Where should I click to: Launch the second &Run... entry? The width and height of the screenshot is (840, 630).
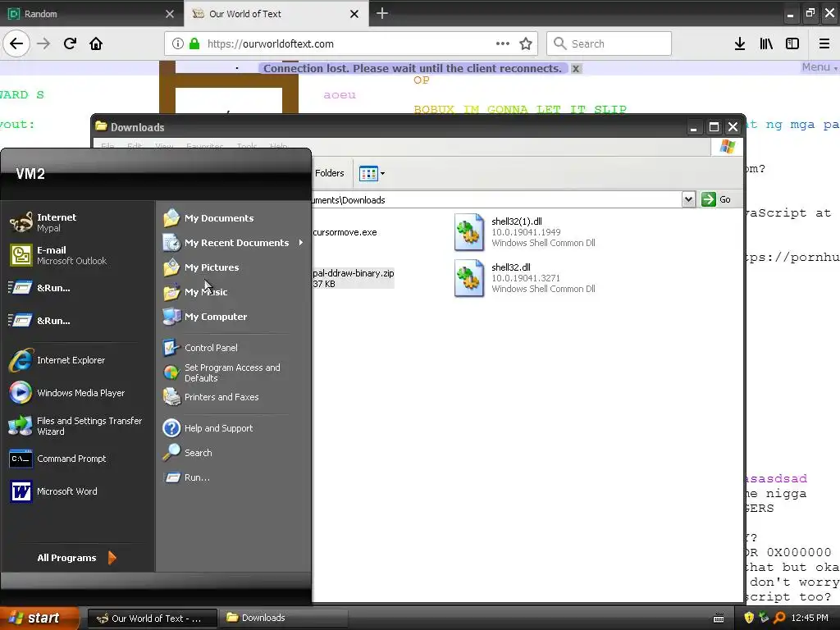coord(78,321)
